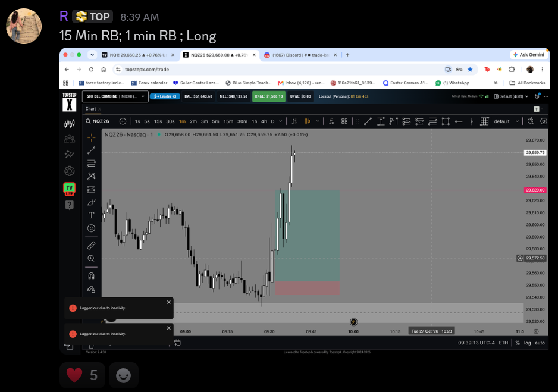Toggle the auto price scale
The image size is (558, 392).
coord(540,343)
